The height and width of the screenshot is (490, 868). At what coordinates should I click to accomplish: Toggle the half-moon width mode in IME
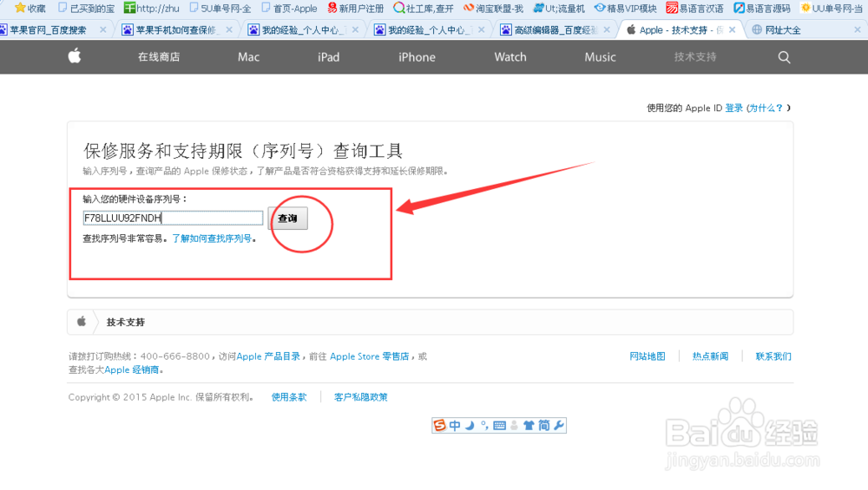click(x=470, y=425)
